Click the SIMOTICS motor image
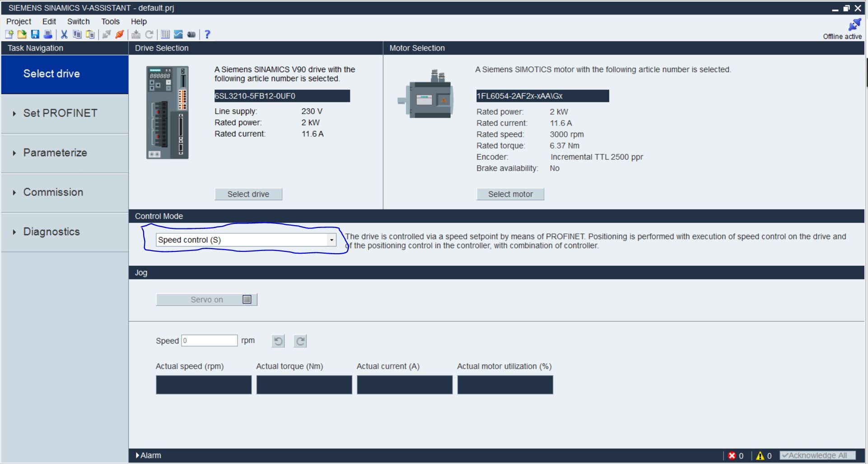This screenshot has height=464, width=868. 425,94
